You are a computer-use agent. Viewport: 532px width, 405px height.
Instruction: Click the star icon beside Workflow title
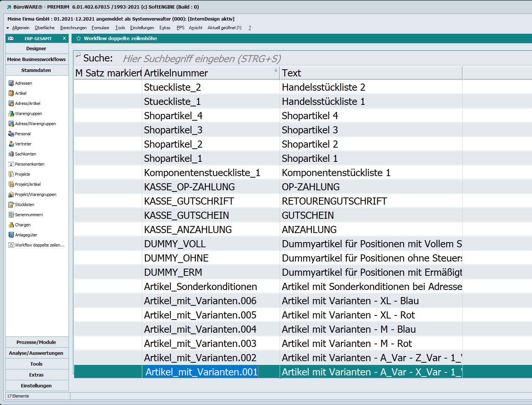[x=79, y=39]
